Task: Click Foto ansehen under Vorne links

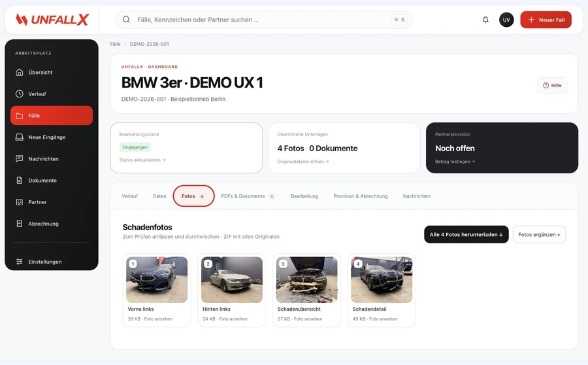Action: click(x=158, y=319)
